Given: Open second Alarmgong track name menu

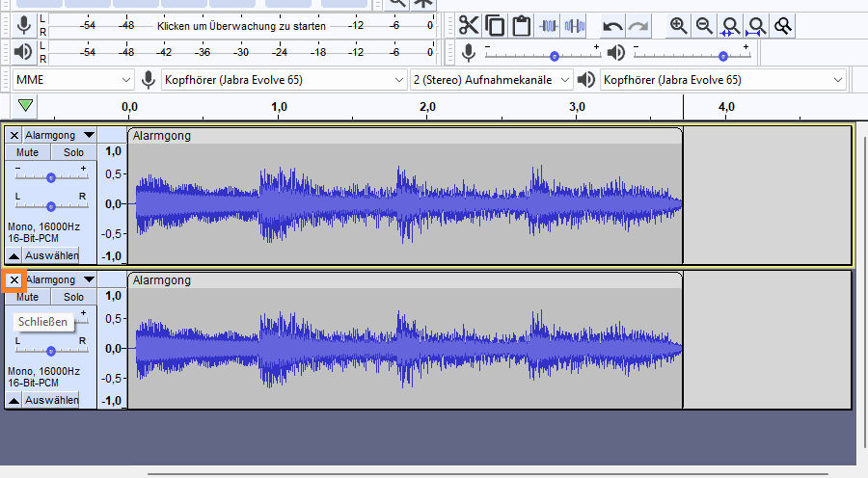Looking at the screenshot, I should point(60,279).
